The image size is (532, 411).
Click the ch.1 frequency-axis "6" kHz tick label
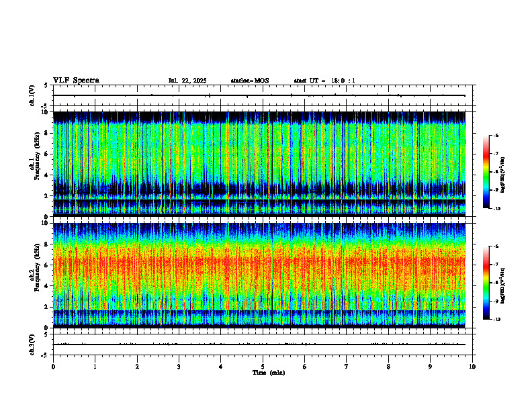pyautogui.click(x=47, y=154)
